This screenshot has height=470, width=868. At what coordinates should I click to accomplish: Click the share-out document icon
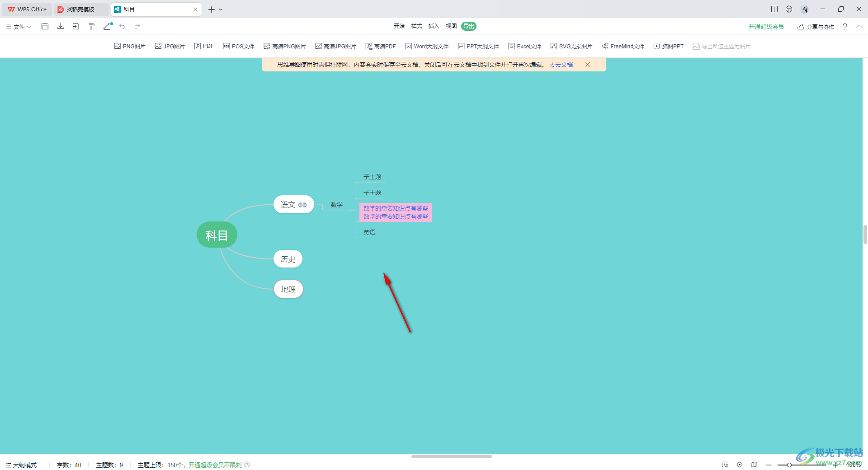click(75, 27)
